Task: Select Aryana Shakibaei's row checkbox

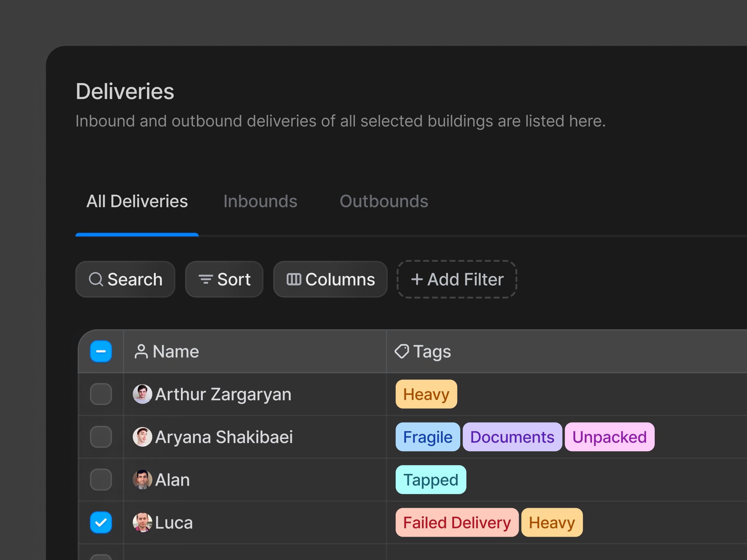Action: point(101,437)
